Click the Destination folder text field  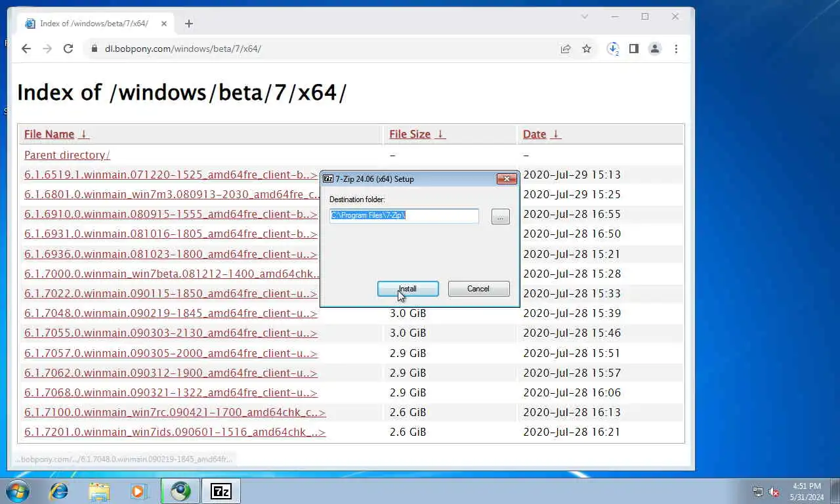coord(404,215)
